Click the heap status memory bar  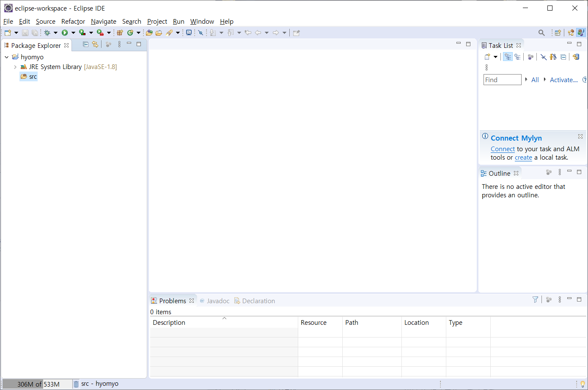click(37, 384)
